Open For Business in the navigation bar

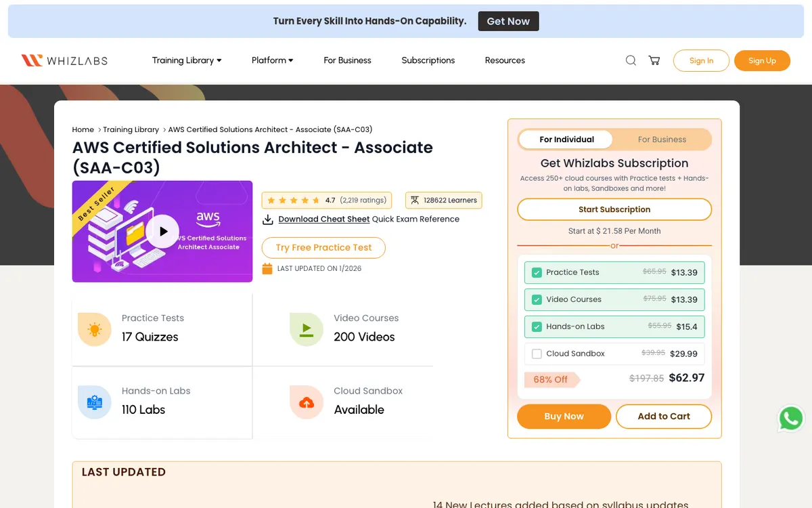[x=347, y=60]
